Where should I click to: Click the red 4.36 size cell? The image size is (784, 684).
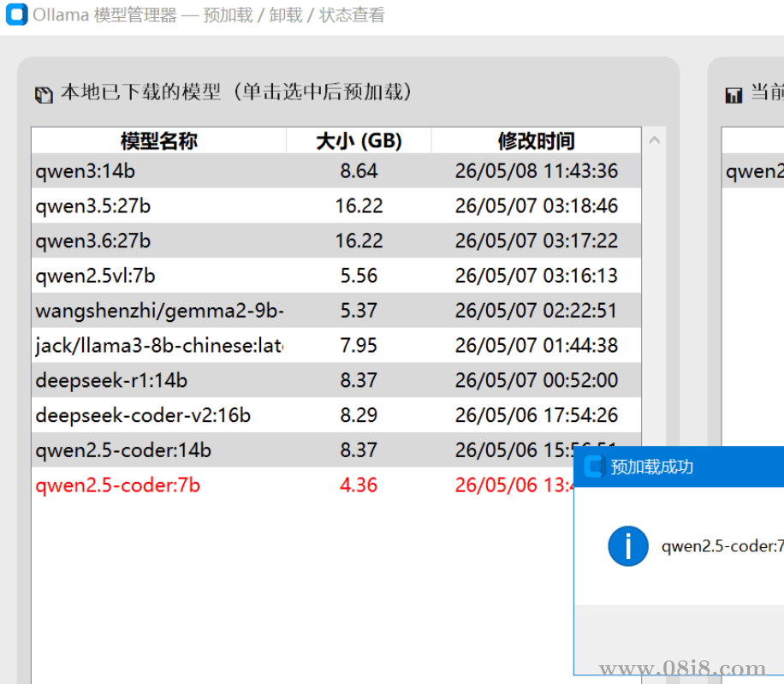coord(359,485)
